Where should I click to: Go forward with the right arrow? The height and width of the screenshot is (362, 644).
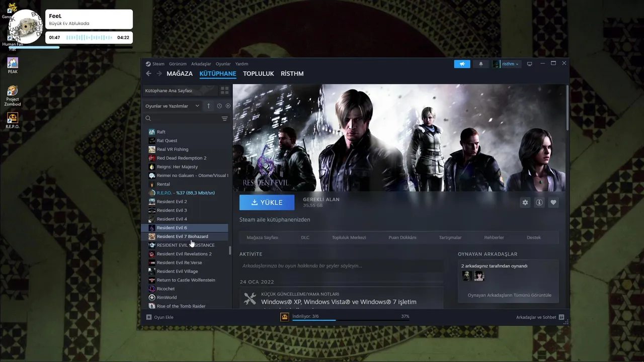click(159, 73)
